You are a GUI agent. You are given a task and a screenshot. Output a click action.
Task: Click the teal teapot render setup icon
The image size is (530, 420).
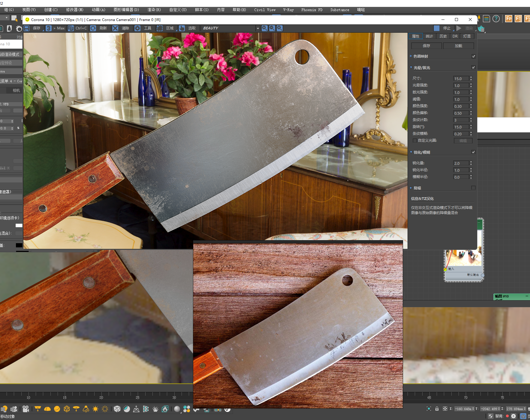coord(481,29)
